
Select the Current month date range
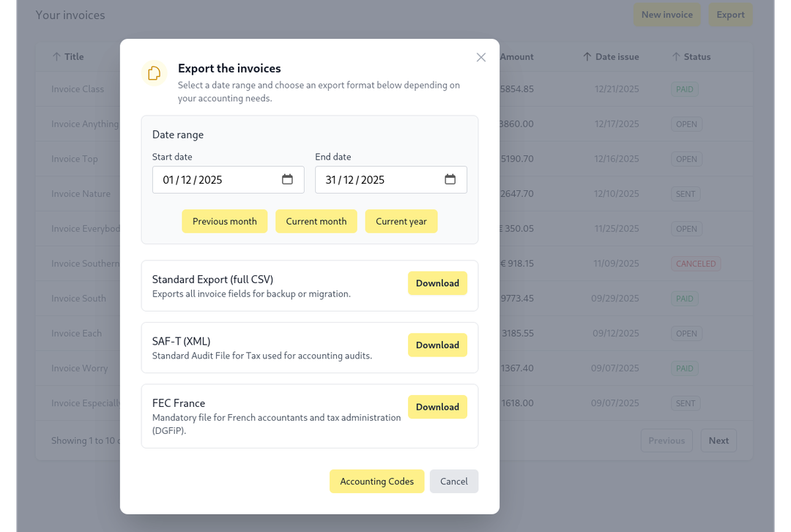point(316,221)
